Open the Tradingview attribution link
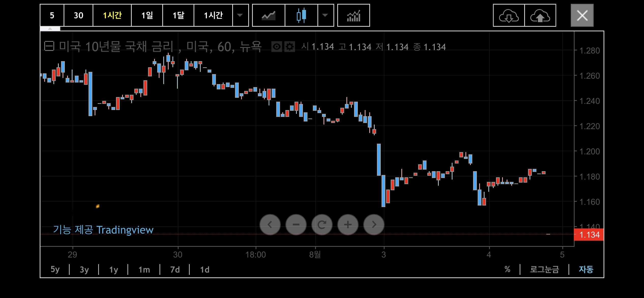Viewport: 644px width, 298px height. coord(103,230)
